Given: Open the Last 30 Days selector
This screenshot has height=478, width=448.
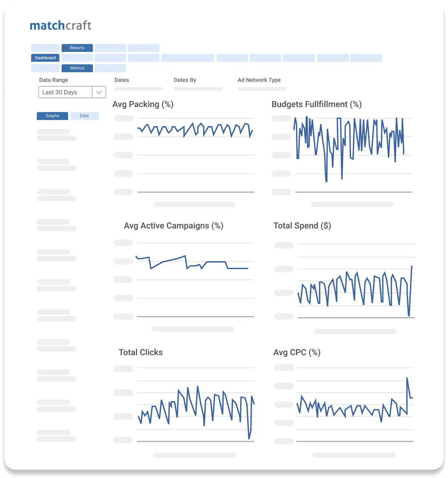Looking at the screenshot, I should coord(65,92).
